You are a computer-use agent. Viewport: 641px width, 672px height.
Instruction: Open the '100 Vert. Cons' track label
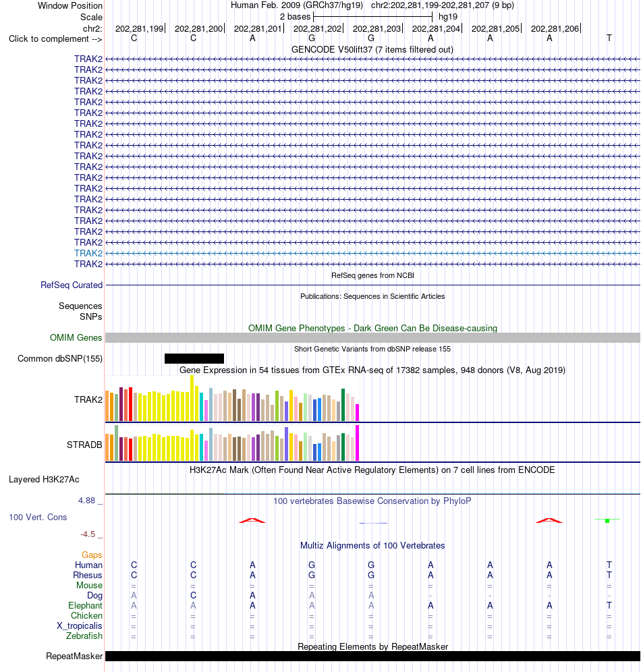(x=38, y=517)
